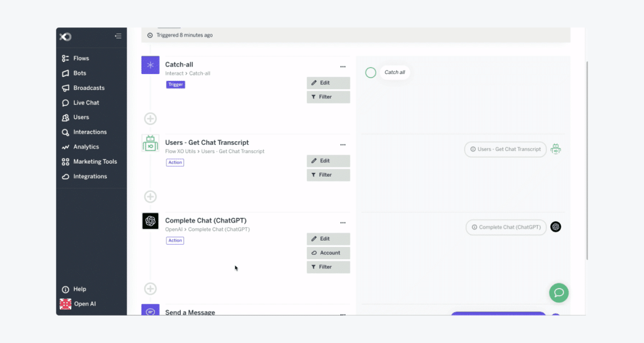Open Account settings for Complete Chat step
The image size is (644, 343).
coord(328,253)
